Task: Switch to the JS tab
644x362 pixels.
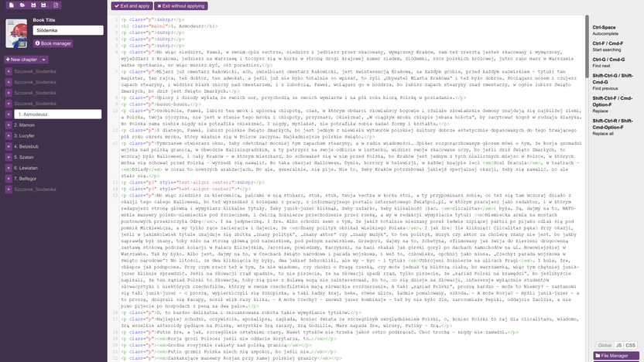Action: coord(618,345)
